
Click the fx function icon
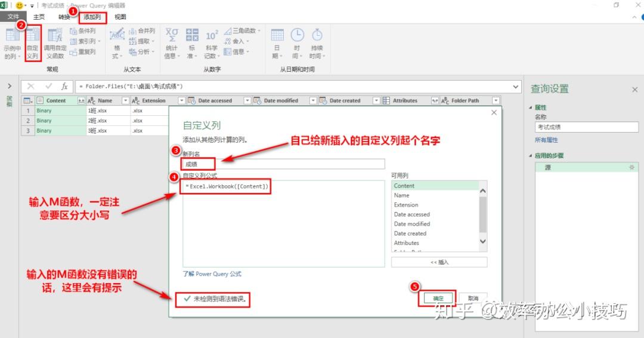(64, 87)
